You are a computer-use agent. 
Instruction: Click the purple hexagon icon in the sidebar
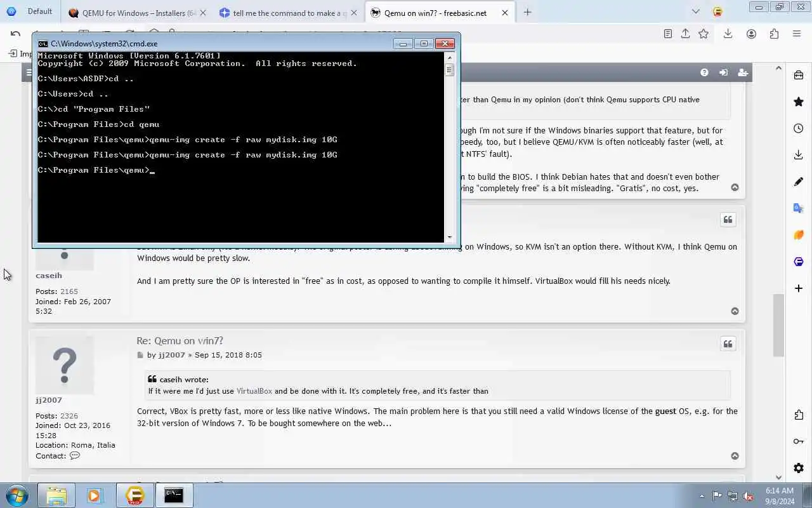point(799,262)
